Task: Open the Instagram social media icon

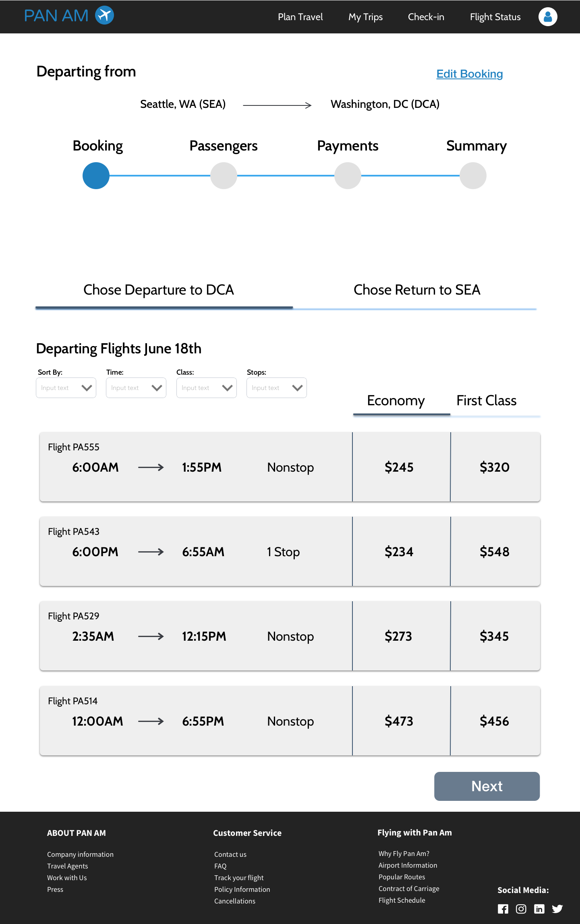Action: (521, 909)
